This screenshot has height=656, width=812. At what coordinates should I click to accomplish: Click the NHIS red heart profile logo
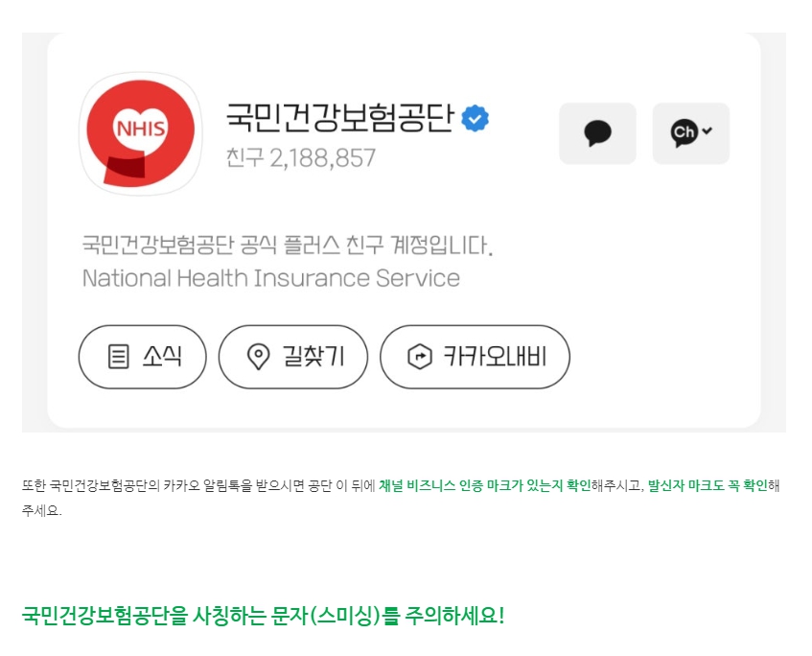(140, 133)
